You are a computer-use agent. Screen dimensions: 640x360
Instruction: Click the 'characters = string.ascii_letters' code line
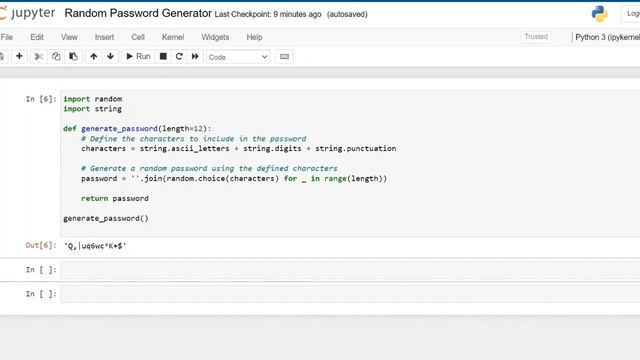click(239, 149)
